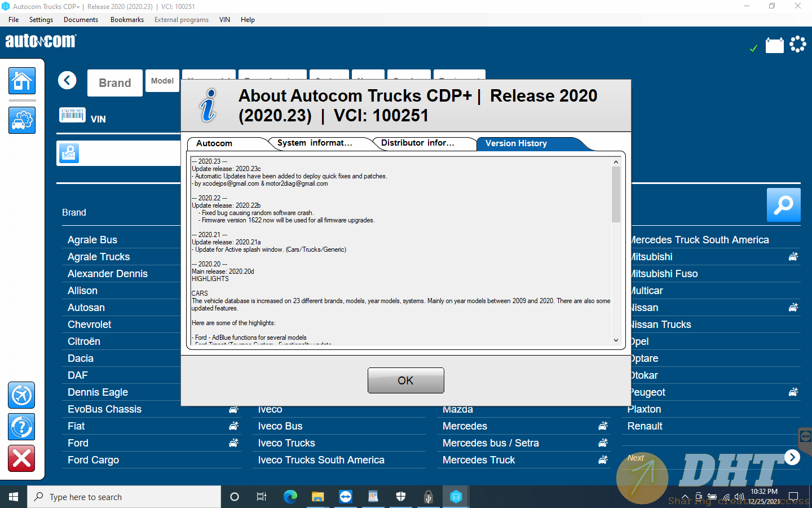This screenshot has height=508, width=812.
Task: Select Agrale Bus from brand list
Action: pos(92,240)
